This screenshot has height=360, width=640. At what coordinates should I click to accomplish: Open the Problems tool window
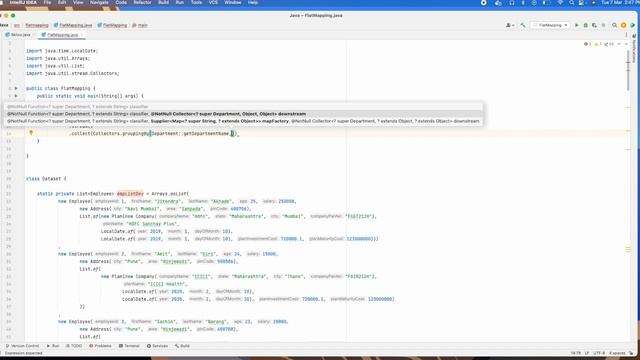coord(100,346)
